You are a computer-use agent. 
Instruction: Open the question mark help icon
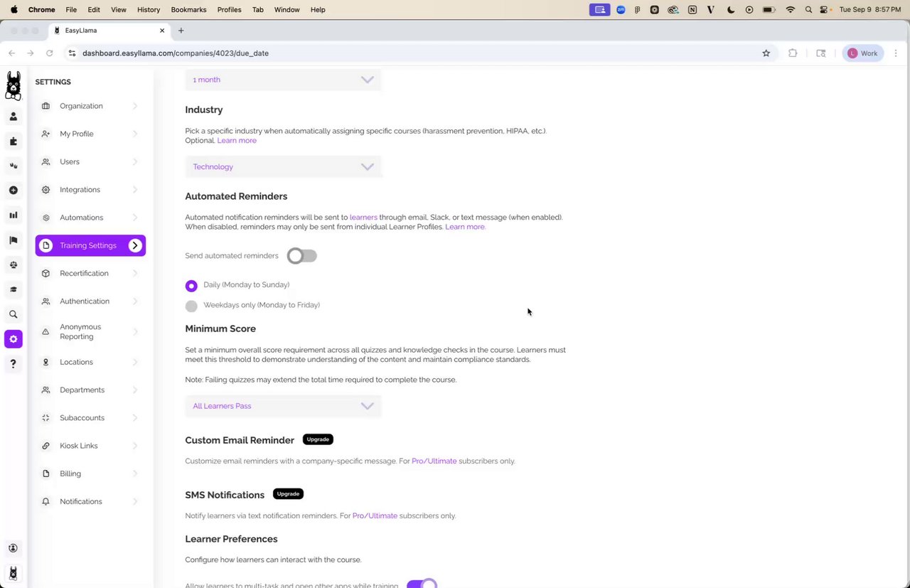point(13,363)
